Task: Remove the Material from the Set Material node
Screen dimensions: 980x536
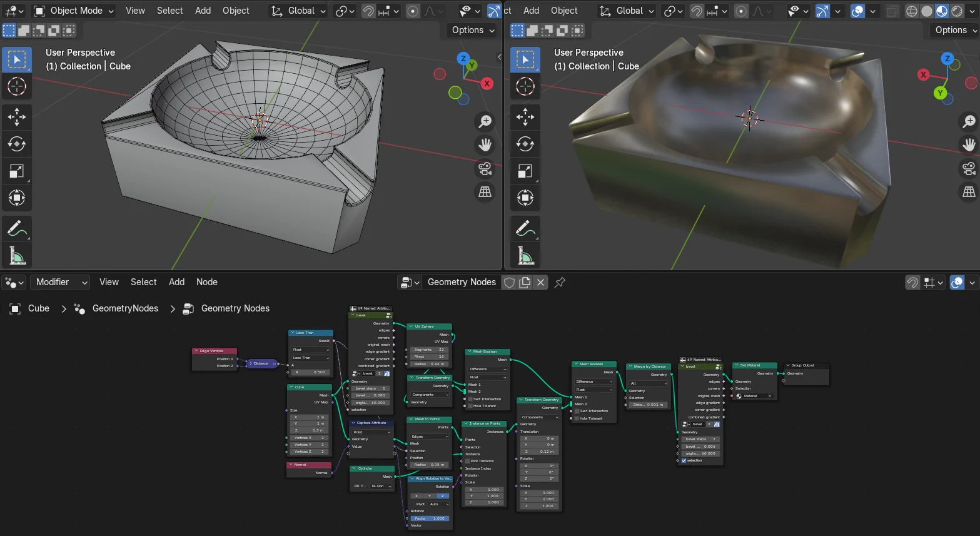Action: pos(770,396)
